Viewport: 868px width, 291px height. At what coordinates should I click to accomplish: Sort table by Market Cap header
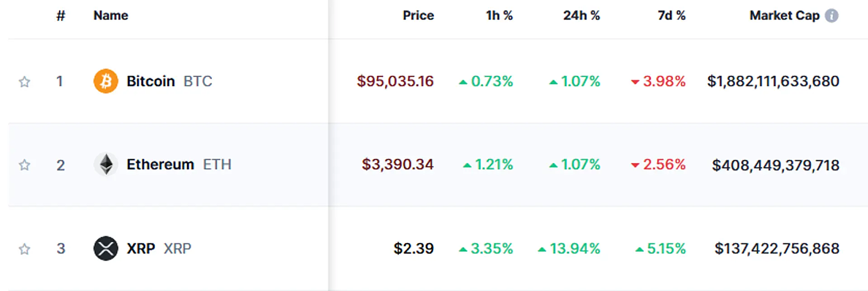(x=784, y=16)
